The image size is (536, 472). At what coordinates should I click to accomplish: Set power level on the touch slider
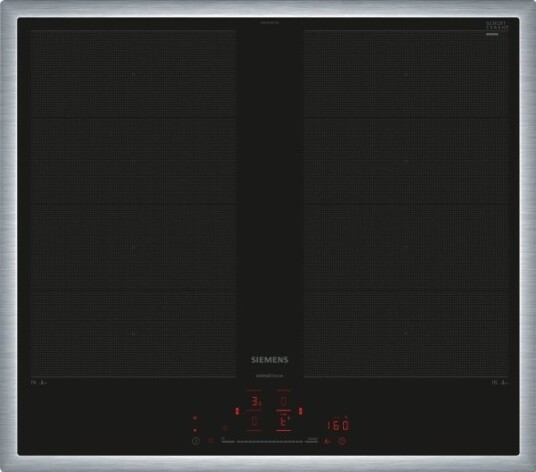(270, 442)
